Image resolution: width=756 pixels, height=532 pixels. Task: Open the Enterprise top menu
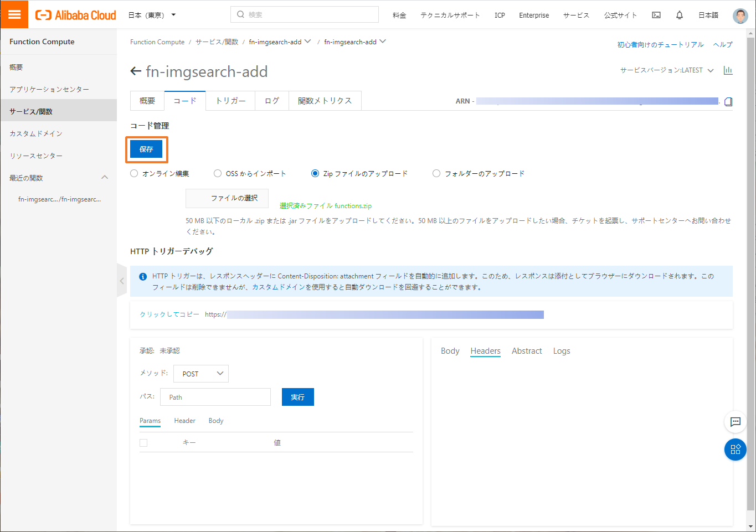(x=534, y=16)
